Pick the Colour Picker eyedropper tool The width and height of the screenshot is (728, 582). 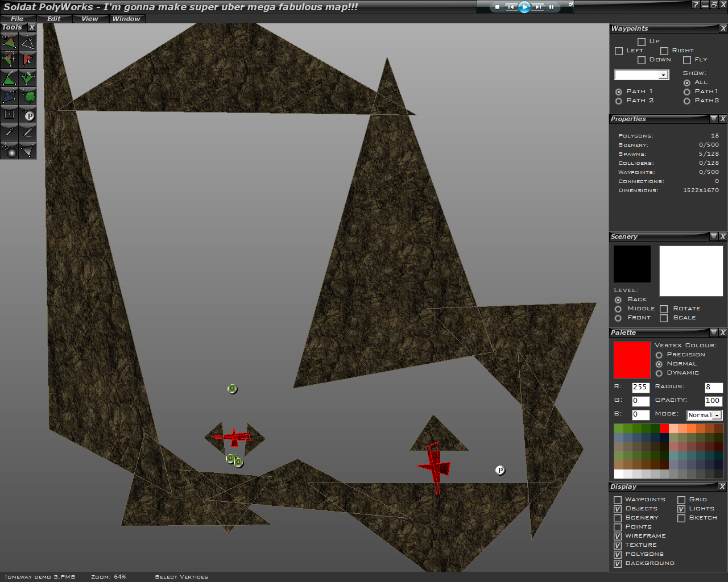(10, 132)
